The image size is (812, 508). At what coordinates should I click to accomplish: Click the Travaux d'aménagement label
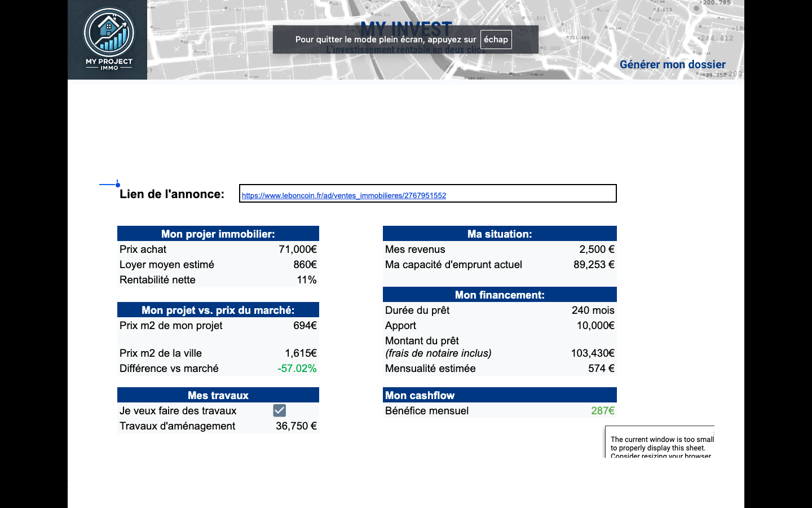coord(177,426)
